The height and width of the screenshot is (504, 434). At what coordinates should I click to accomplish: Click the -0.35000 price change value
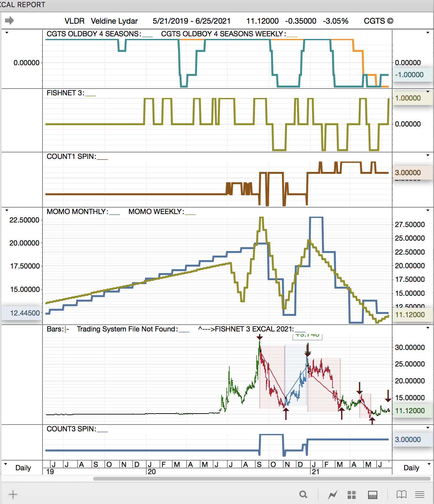(301, 21)
